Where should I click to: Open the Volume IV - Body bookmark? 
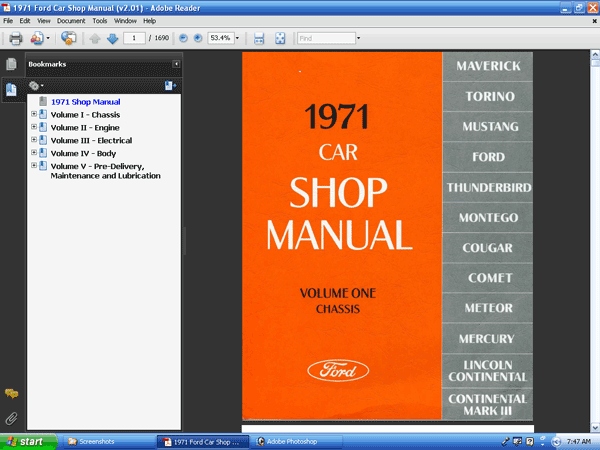pos(83,153)
